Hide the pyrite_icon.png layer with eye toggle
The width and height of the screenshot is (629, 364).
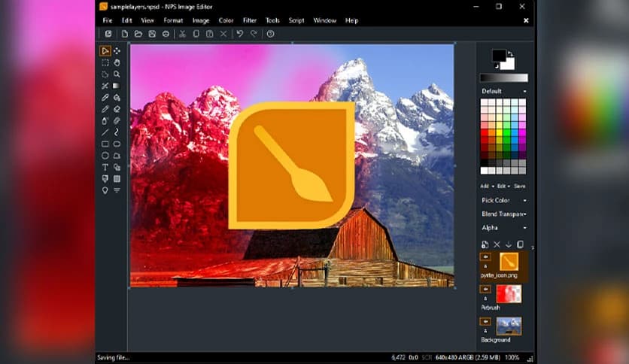click(485, 256)
